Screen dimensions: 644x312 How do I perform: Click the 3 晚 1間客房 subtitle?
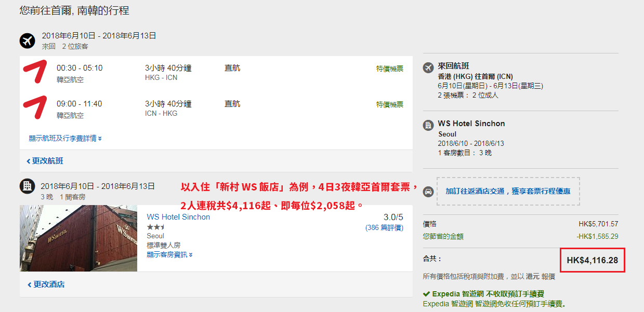pyautogui.click(x=63, y=197)
